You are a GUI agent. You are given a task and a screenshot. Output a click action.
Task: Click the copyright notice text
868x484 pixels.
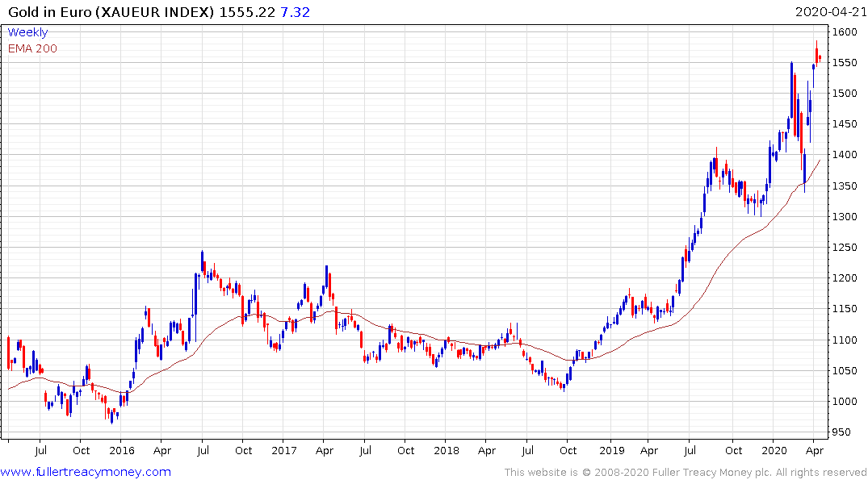686,473
